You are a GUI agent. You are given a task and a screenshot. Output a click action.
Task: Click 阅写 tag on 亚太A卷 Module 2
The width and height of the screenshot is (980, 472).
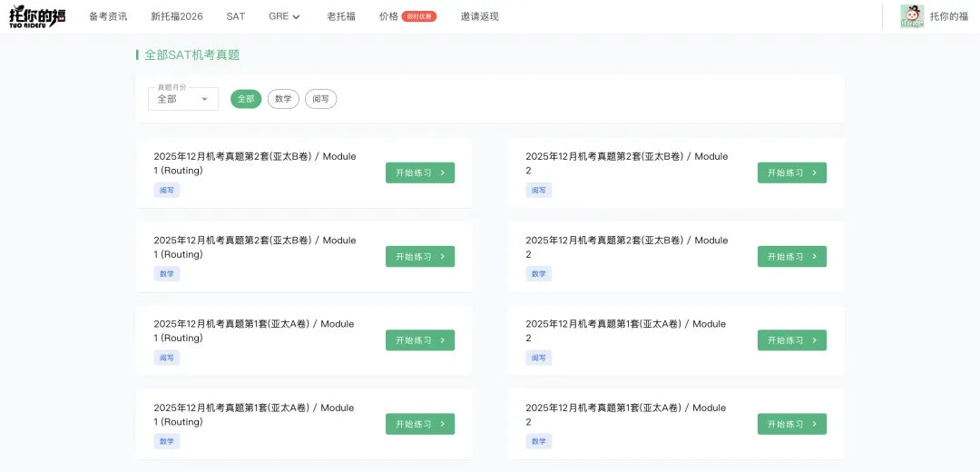539,358
